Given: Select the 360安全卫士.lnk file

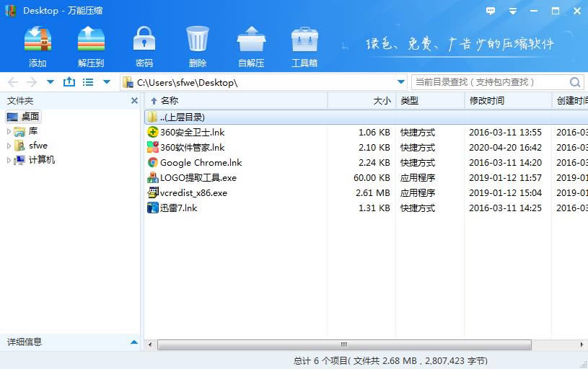Looking at the screenshot, I should click(x=192, y=132).
